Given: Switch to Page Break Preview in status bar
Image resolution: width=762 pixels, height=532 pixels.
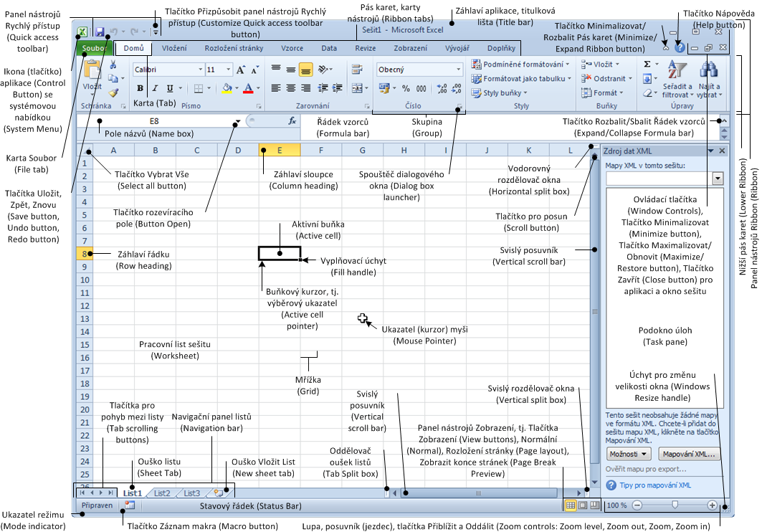Looking at the screenshot, I should 595,505.
